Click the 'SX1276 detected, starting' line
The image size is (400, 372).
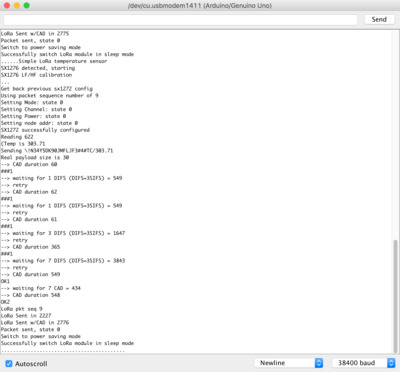click(x=38, y=68)
